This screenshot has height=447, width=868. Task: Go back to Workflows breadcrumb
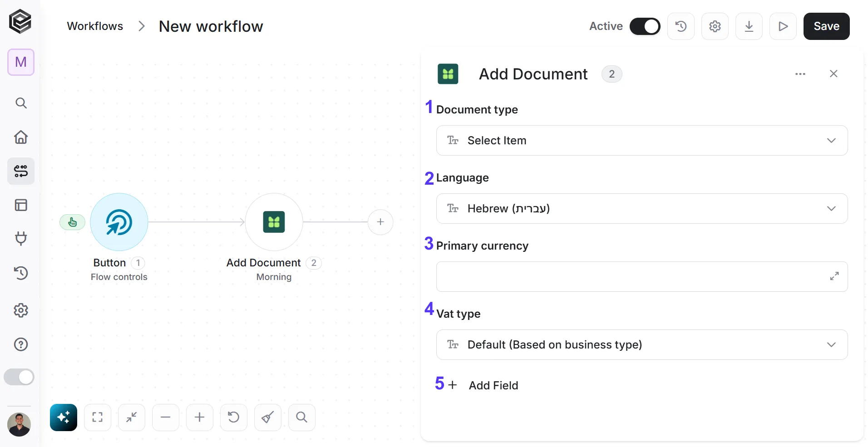[x=95, y=26]
